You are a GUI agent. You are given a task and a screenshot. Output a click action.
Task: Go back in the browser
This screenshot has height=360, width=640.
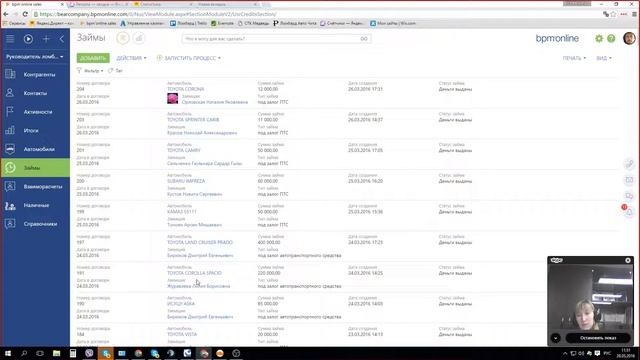tap(6, 14)
